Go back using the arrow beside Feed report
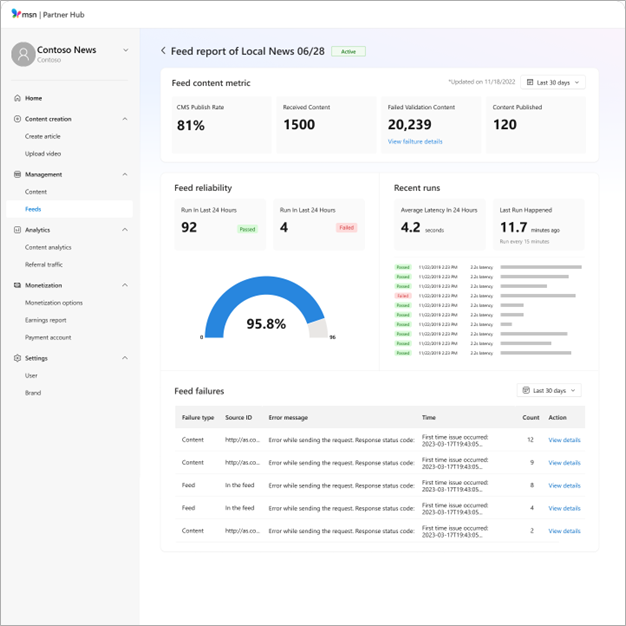This screenshot has height=626, width=626. 164,50
